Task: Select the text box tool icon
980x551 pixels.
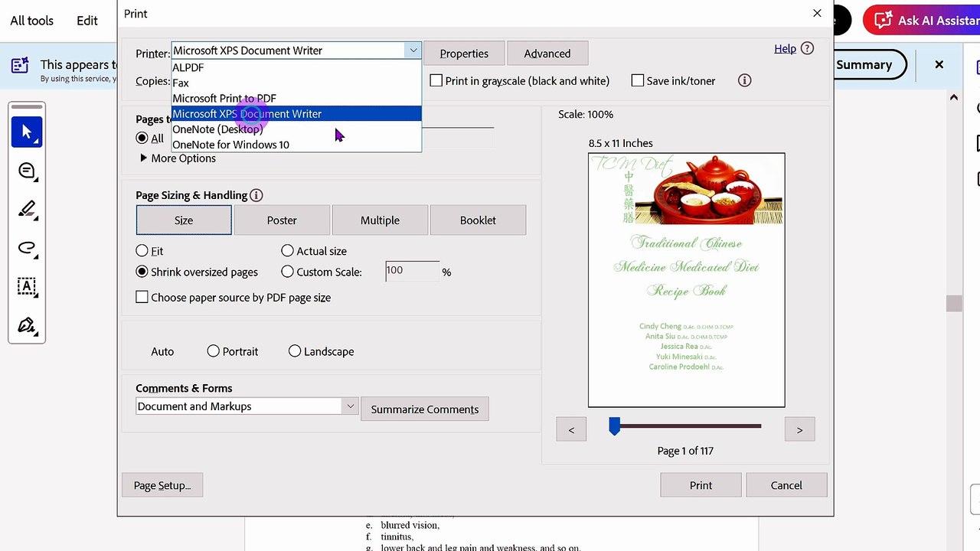Action: click(27, 287)
